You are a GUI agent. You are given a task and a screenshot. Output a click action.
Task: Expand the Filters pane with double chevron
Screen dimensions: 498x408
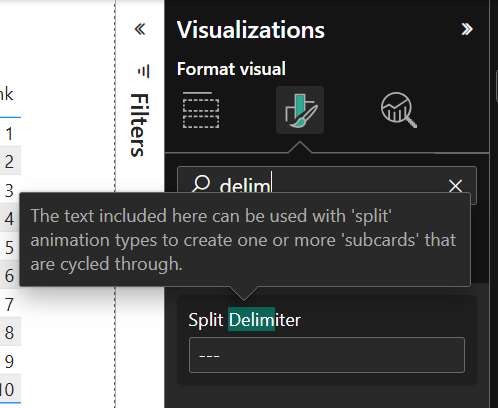coord(140,29)
